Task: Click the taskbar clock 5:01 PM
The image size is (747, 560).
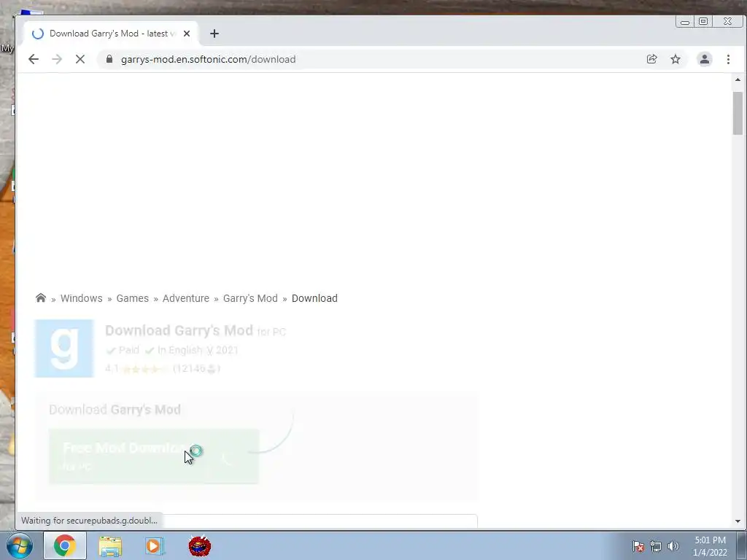Action: pos(710,546)
